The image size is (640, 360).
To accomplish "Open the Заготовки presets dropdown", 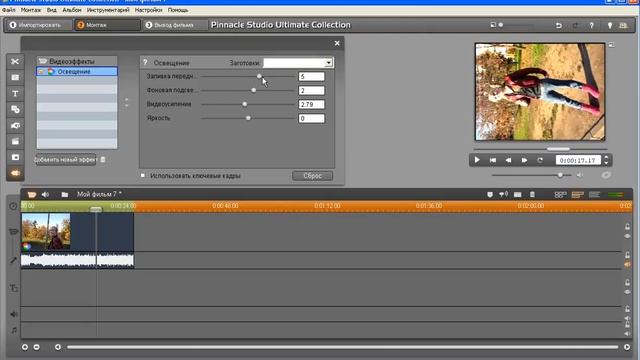I will tap(328, 63).
